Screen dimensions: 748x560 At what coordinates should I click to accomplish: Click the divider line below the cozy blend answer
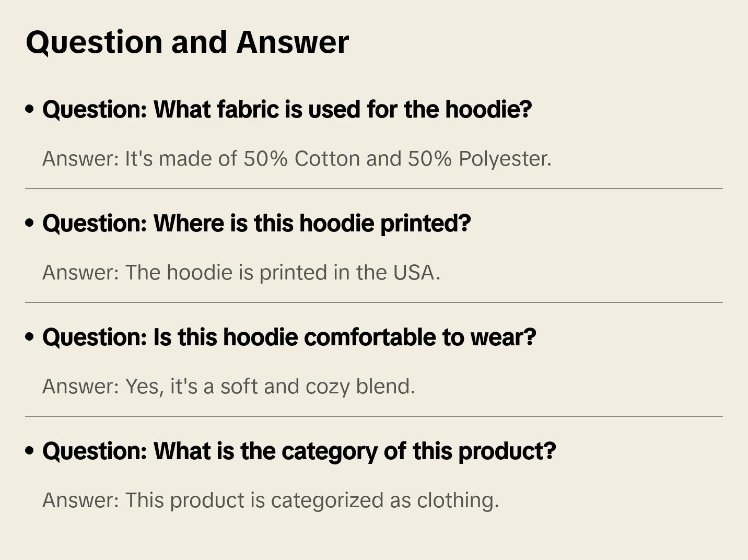pos(374,416)
